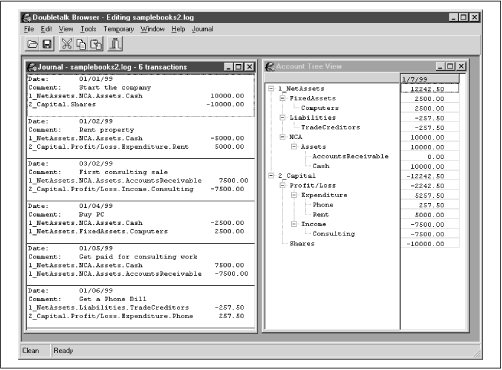The height and width of the screenshot is (370, 502).
Task: Click the Paste toolbar icon
Action: tap(96, 44)
